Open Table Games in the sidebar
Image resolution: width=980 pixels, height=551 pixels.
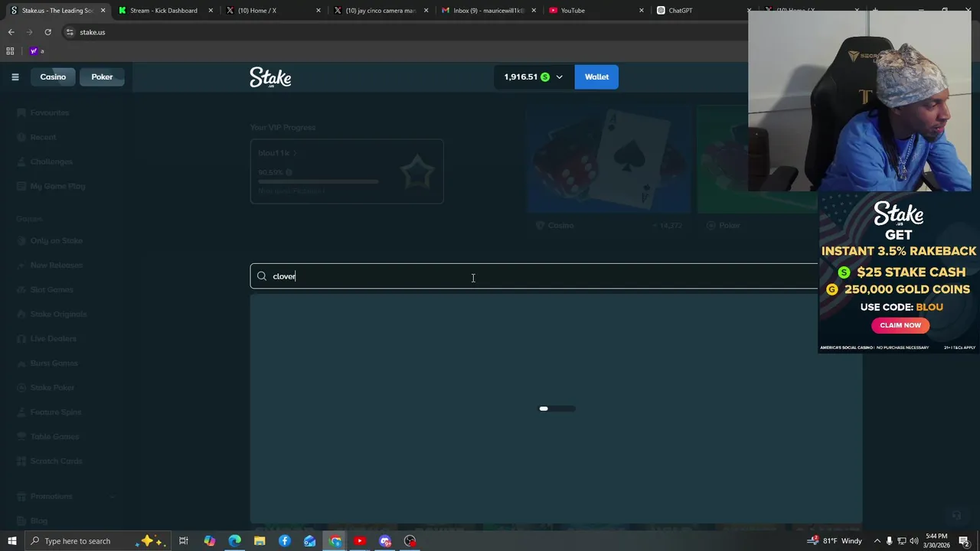pyautogui.click(x=54, y=436)
